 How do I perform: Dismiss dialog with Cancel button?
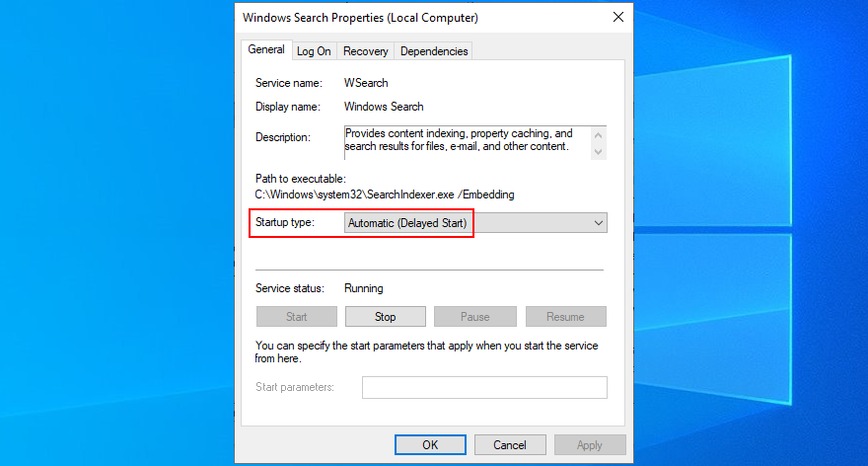point(510,445)
